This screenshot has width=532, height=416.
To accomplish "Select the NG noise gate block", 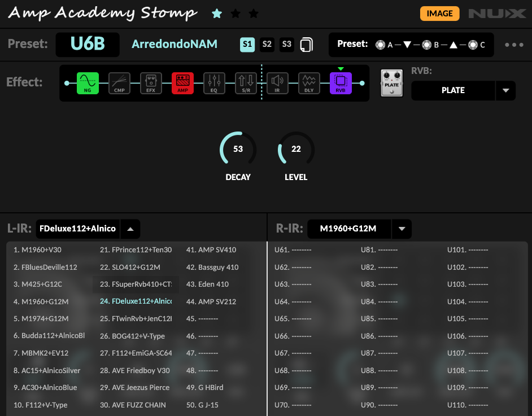I will (88, 83).
